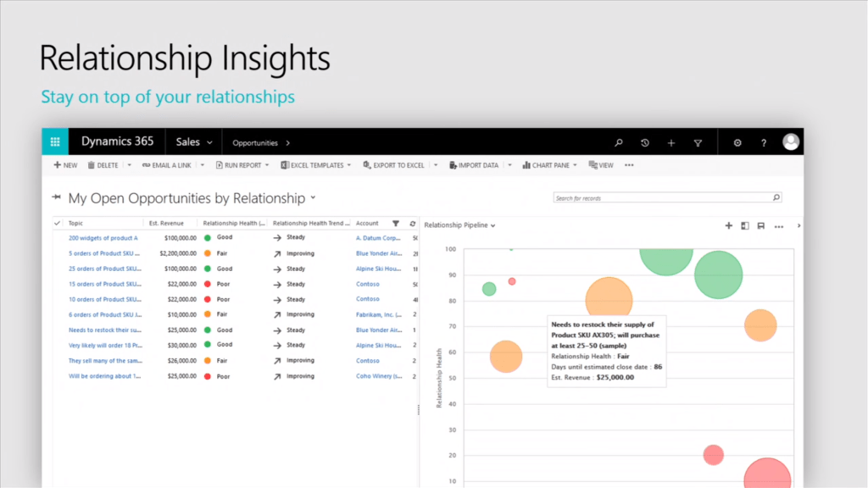
Task: Click the Recently Viewed history icon
Action: tap(644, 142)
